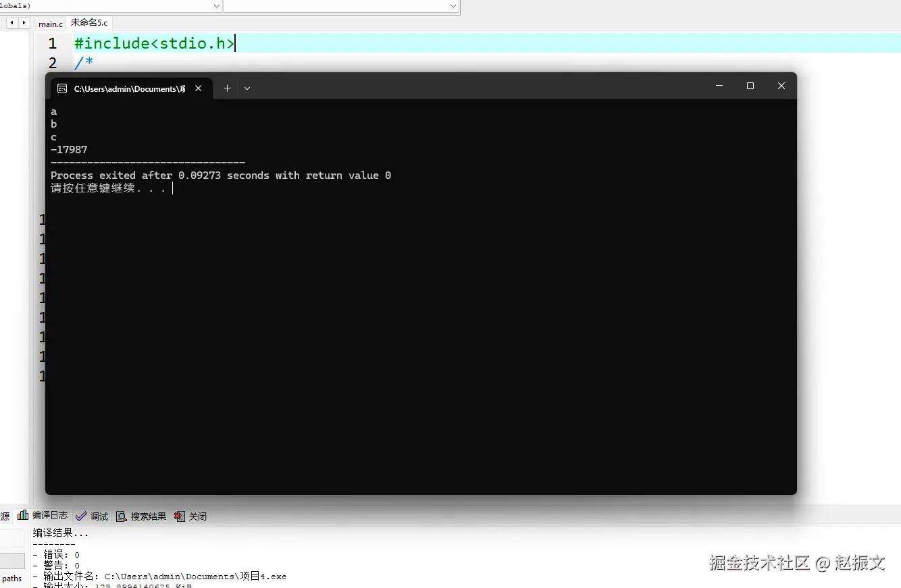901x588 pixels.
Task: Open the console tab dropdown chevron
Action: point(247,88)
